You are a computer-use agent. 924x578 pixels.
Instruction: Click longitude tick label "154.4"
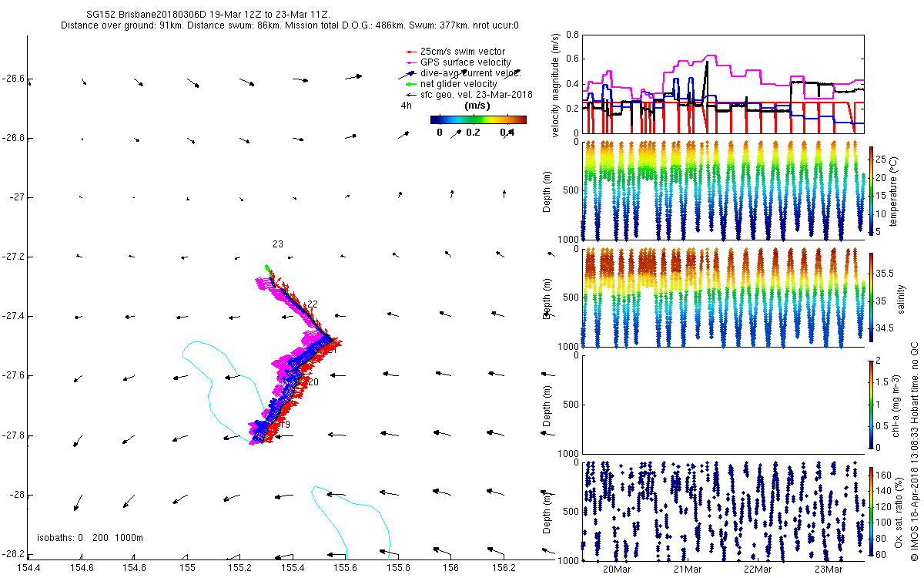click(x=28, y=568)
